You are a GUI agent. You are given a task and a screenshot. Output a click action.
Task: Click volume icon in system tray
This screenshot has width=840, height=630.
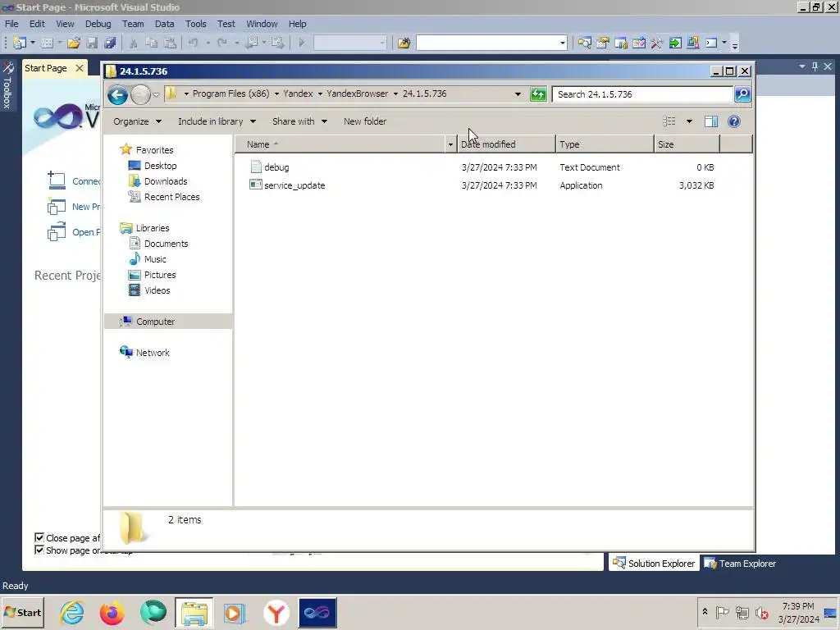[761, 612]
